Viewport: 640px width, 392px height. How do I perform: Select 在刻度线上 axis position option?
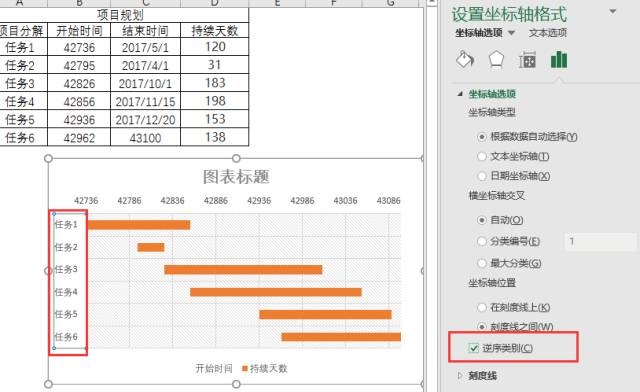point(482,307)
